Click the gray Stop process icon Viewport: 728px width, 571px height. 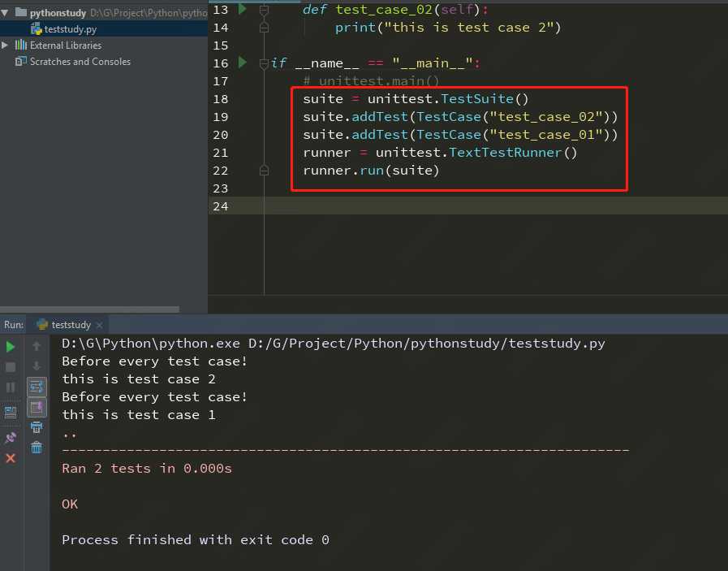pos(11,367)
